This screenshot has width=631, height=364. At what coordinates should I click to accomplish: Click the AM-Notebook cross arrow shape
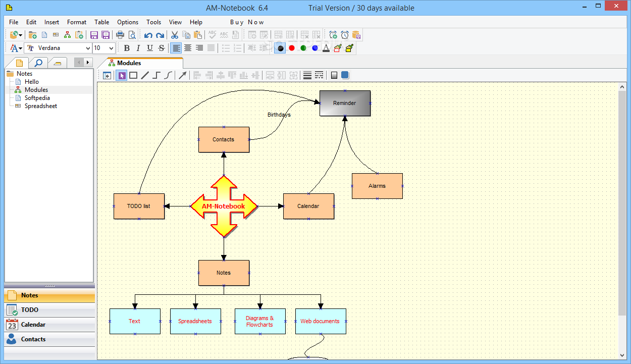pos(224,206)
